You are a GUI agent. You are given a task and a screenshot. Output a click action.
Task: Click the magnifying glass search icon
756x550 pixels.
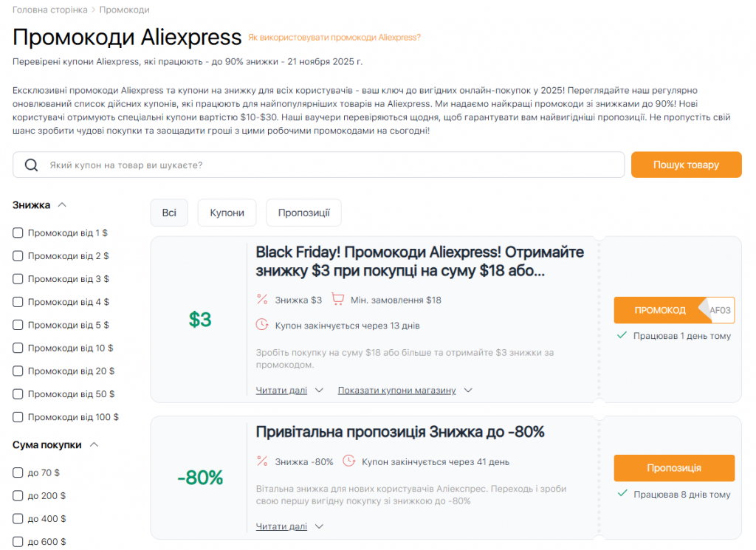30,165
